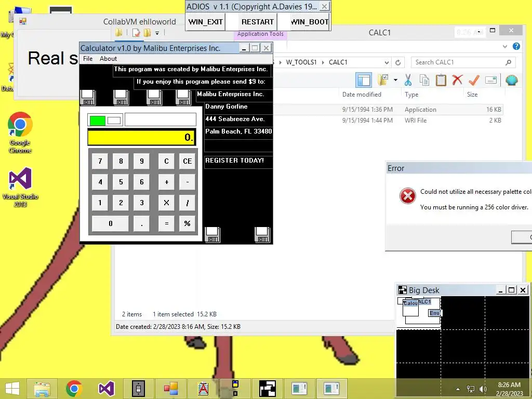The height and width of the screenshot is (399, 532).
Task: Select the WRI File row dated 1:44 PM
Action: 388,121
